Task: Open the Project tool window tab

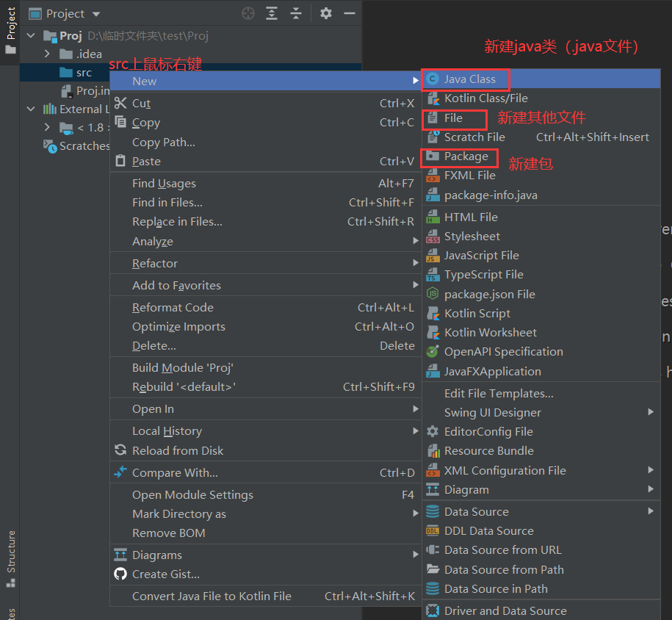Action: 10,31
